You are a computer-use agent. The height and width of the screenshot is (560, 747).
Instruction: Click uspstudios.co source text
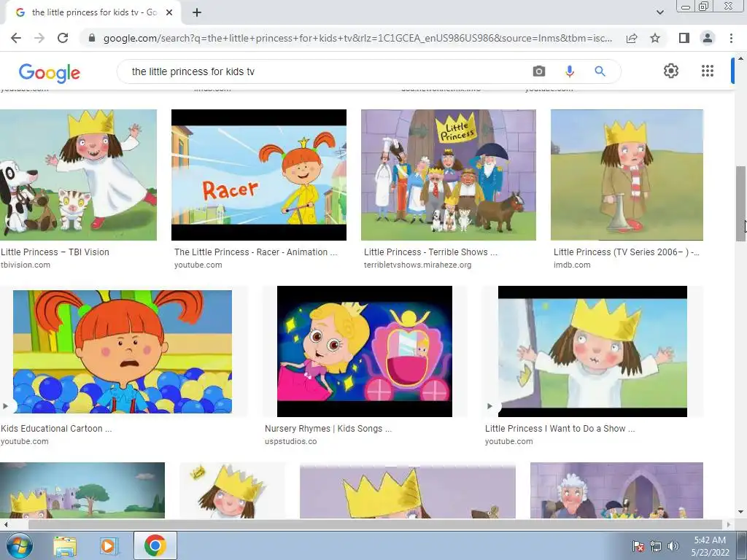[290, 441]
